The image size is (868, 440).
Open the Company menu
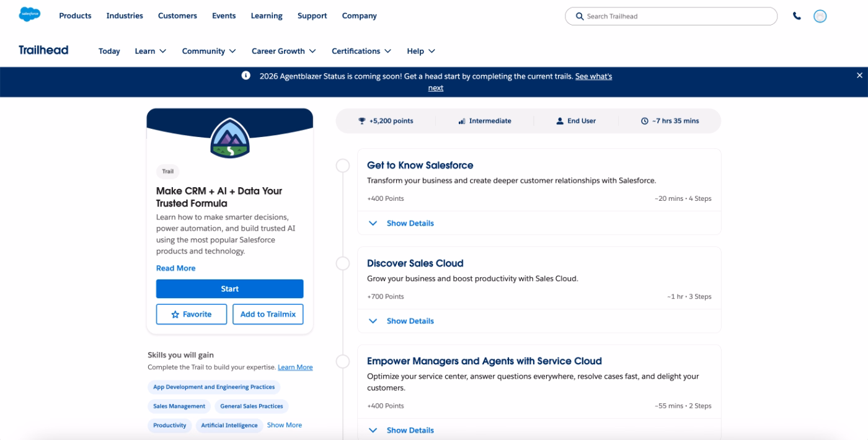tap(360, 15)
